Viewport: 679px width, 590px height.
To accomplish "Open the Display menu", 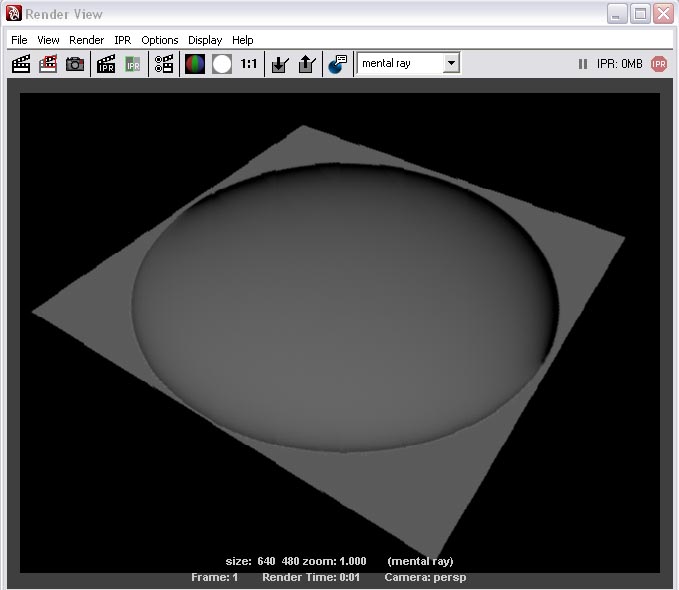I will (x=205, y=40).
